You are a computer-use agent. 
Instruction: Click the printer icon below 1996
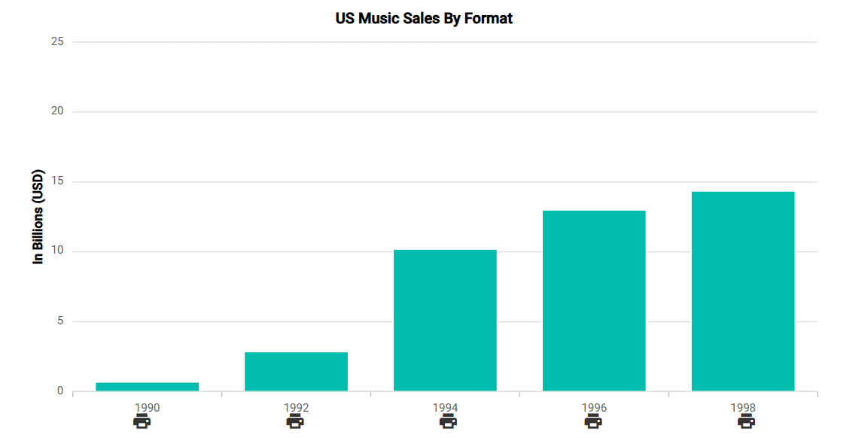[593, 421]
